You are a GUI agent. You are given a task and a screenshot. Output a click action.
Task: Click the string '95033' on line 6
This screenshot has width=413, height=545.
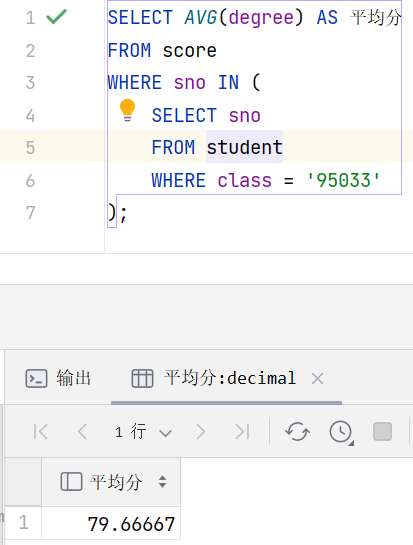tap(343, 180)
